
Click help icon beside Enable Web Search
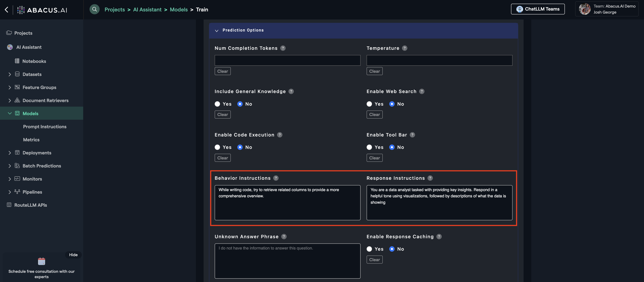pyautogui.click(x=421, y=91)
